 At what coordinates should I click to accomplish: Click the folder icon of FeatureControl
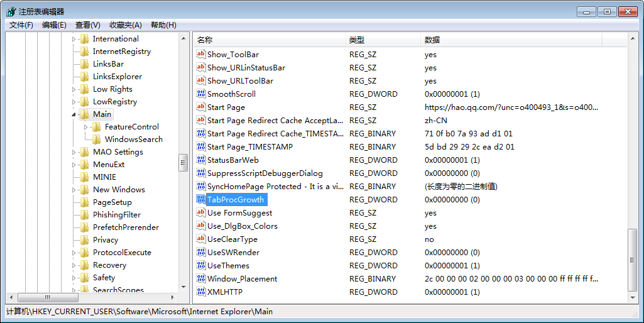[97, 127]
